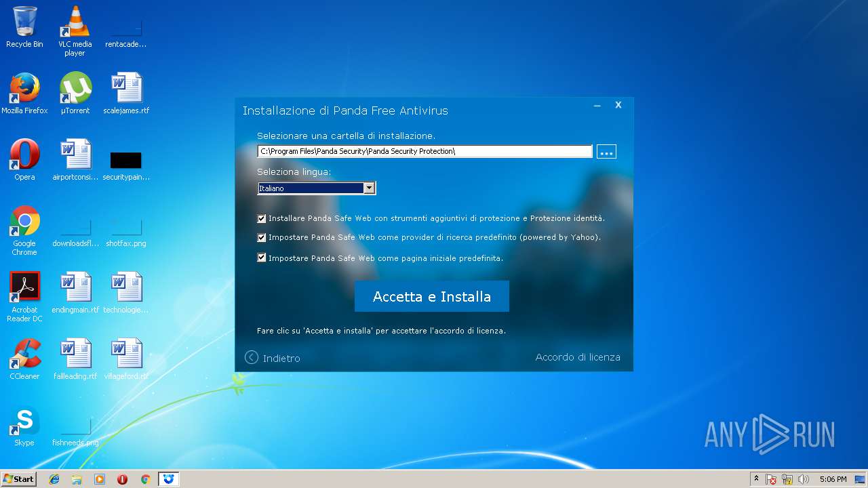Screen dimensions: 868x488
Task: Uncheck Panda Safe Web search provider option
Action: point(262,238)
